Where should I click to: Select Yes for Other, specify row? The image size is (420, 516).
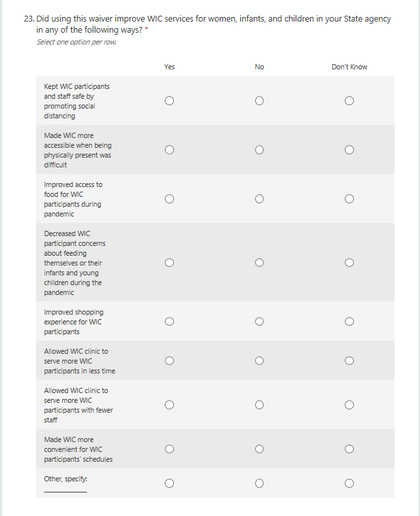coord(169,484)
